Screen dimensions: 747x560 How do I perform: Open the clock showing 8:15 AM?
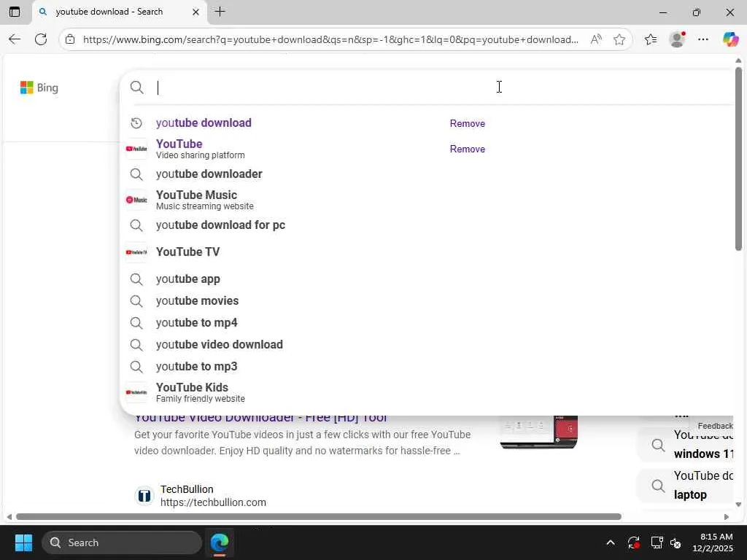click(713, 542)
